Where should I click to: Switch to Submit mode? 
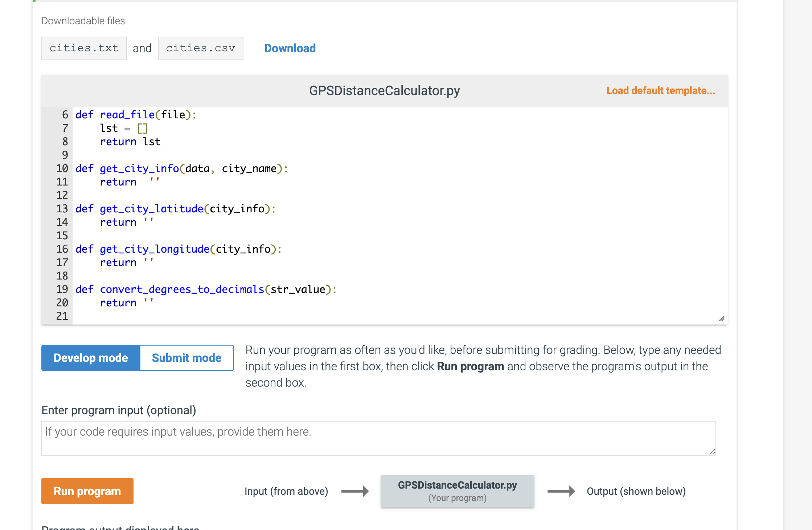click(x=186, y=358)
